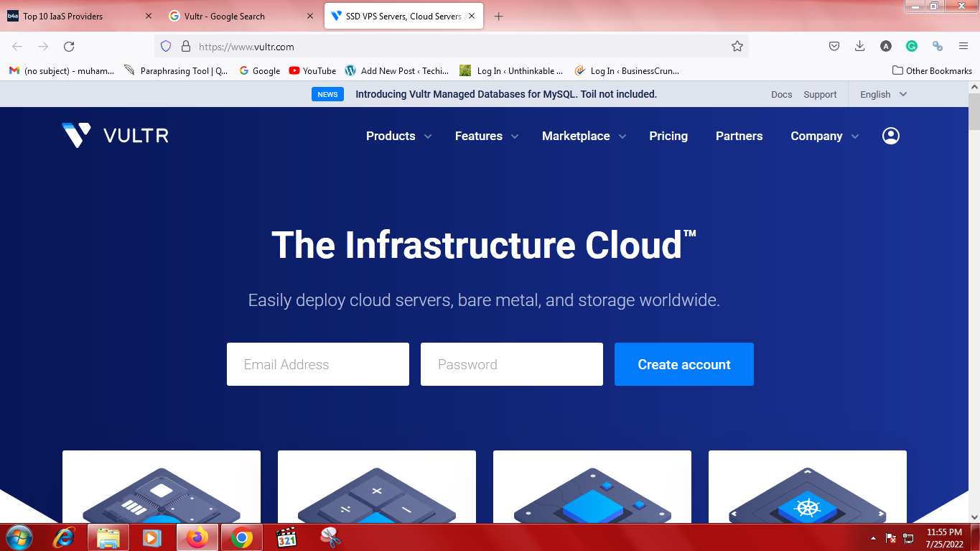Click the Action Center flag tray icon
Screen dimensions: 980x551
coord(890,538)
